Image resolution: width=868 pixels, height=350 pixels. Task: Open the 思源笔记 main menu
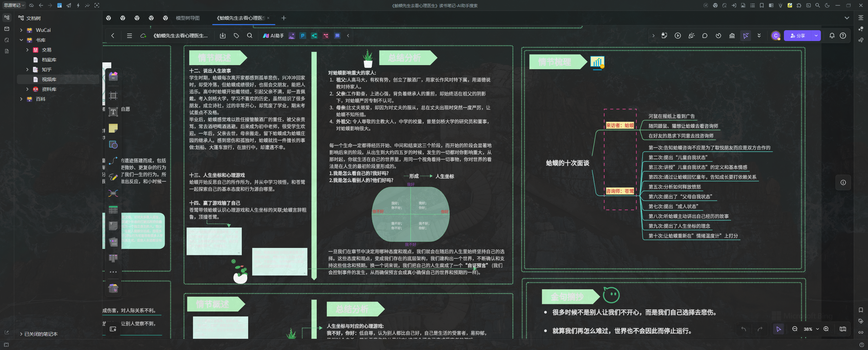click(x=14, y=5)
